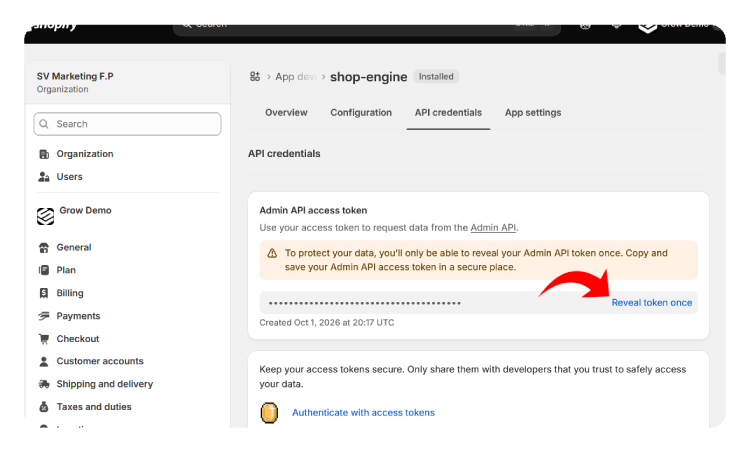Screen dimensions: 750x452
Task: Click the Customer accounts person icon
Action: 44,362
